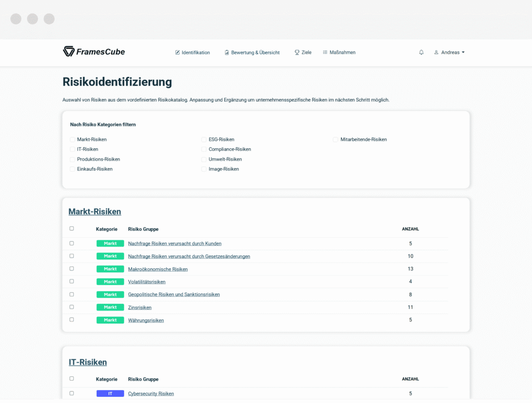Check the Compliance-Risiken filter checkbox
This screenshot has width=532, height=403.
coord(204,149)
